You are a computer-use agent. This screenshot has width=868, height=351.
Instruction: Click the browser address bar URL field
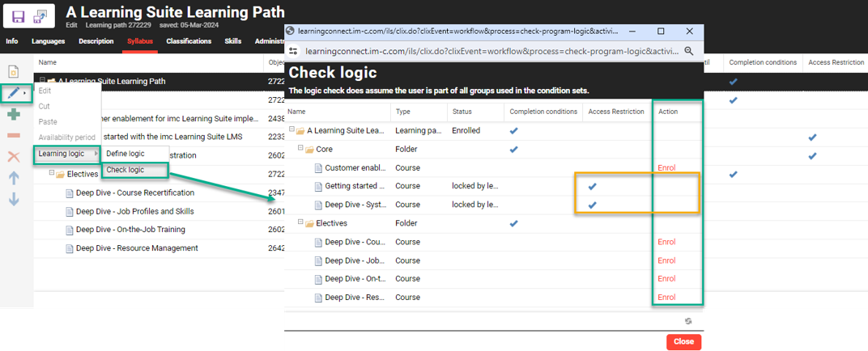pos(491,51)
